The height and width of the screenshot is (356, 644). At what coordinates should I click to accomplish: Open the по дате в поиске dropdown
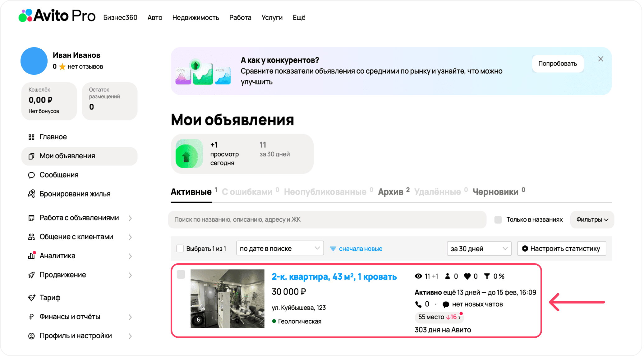280,248
